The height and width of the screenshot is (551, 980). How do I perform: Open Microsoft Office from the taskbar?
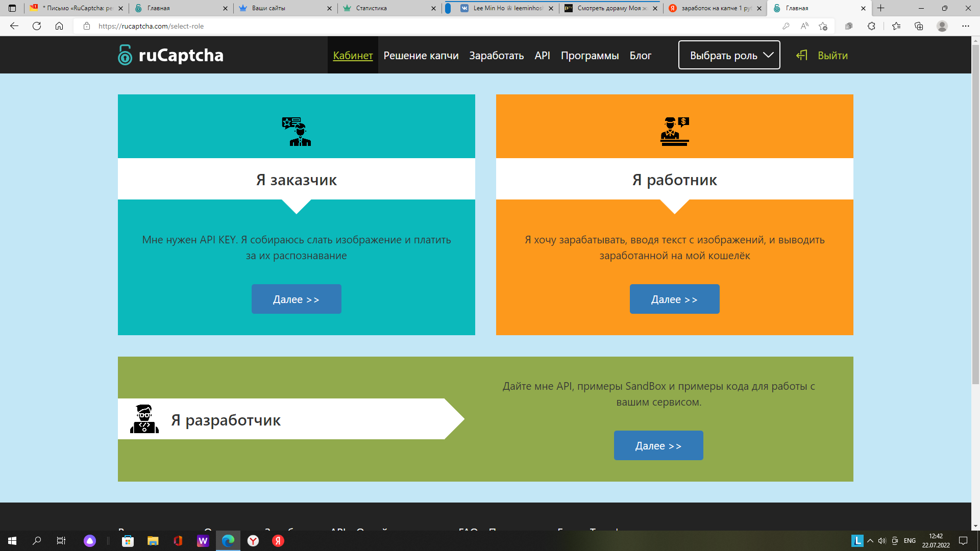click(178, 541)
